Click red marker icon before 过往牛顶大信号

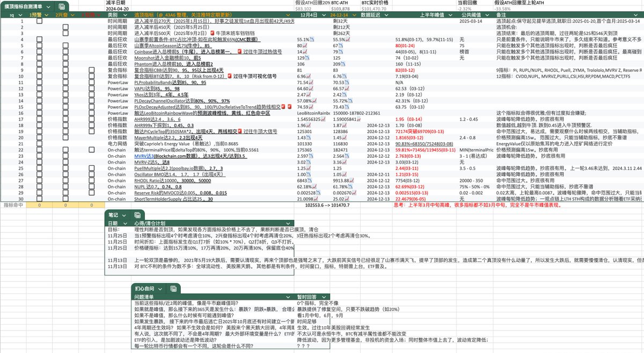239,131
